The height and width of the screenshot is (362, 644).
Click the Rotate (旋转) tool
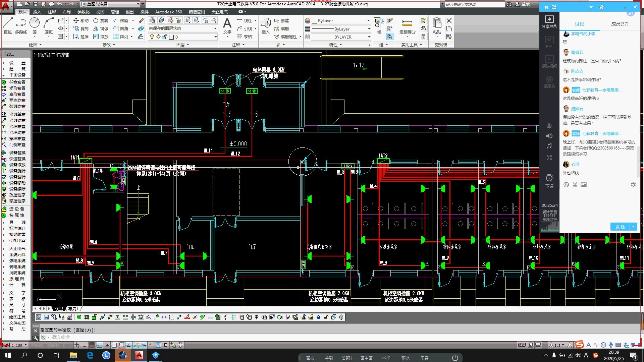tap(101, 20)
